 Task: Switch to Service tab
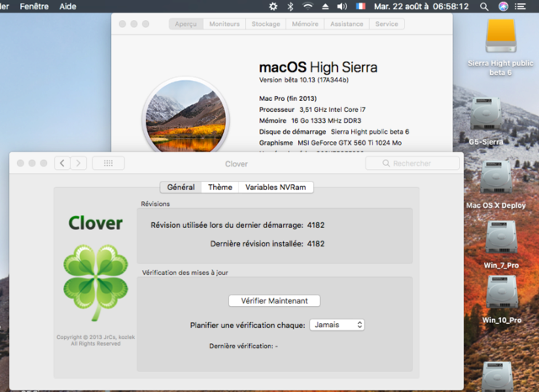tap(387, 24)
